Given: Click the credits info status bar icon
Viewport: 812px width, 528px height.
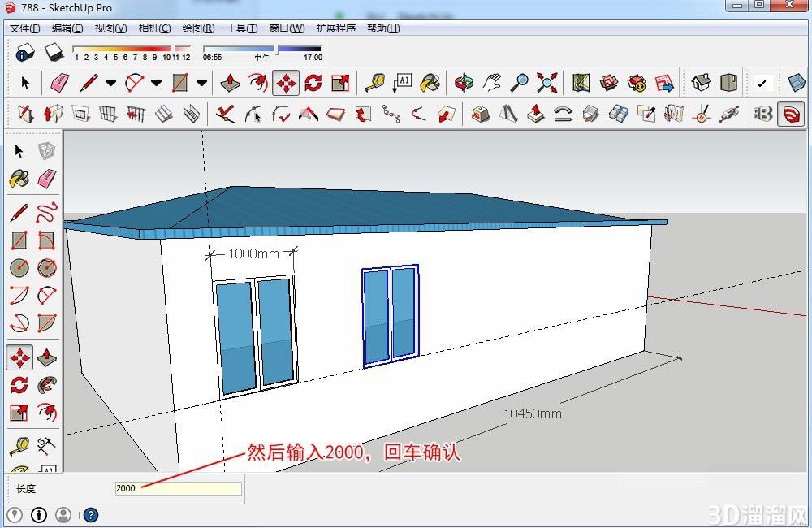Looking at the screenshot, I should click(x=39, y=514).
